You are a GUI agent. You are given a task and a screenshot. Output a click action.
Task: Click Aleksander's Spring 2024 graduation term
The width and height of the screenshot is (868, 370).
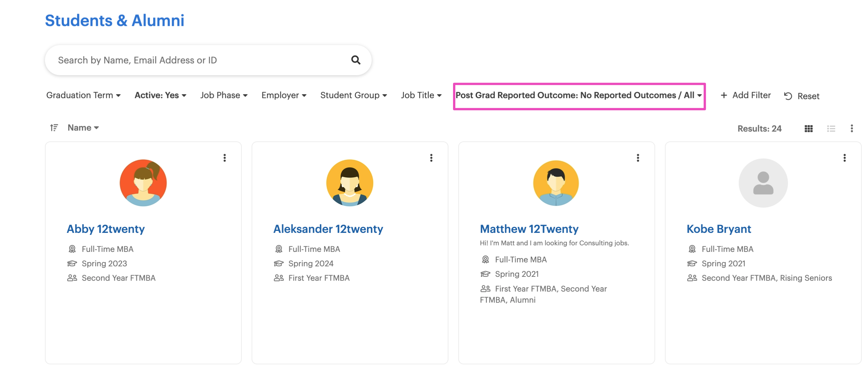[311, 263]
